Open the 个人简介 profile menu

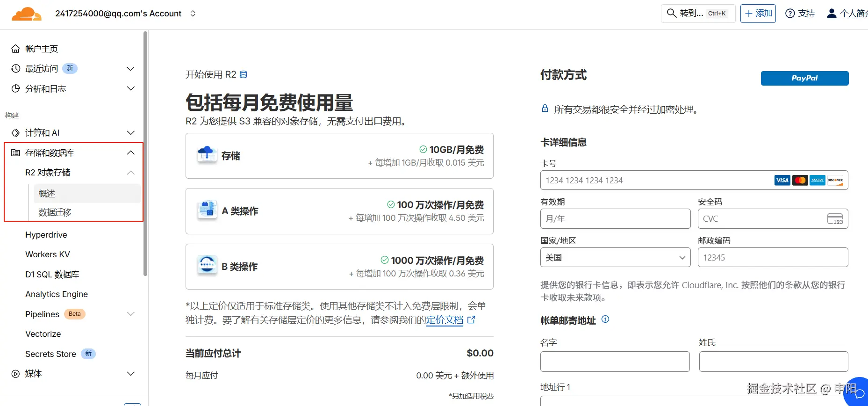coord(847,14)
